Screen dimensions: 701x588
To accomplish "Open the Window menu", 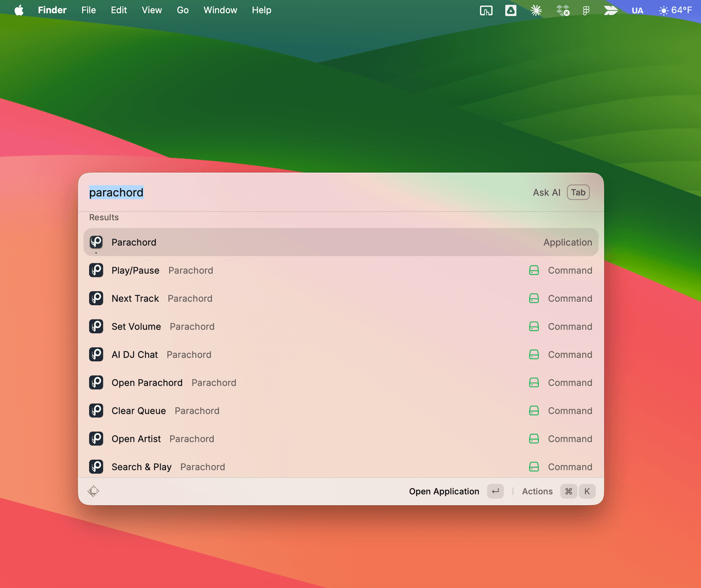I will (x=220, y=10).
